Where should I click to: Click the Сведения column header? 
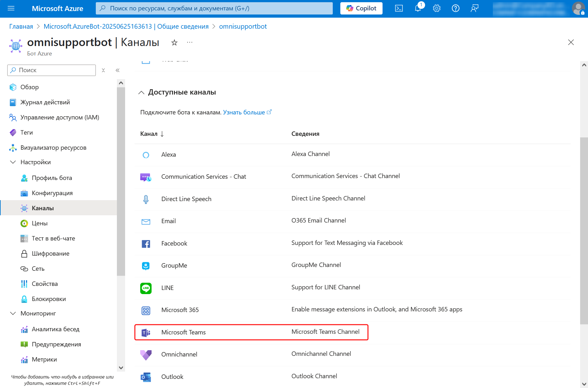(305, 134)
